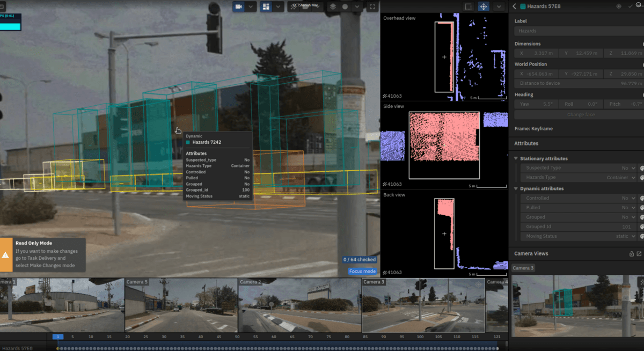The width and height of the screenshot is (644, 351).
Task: Click the teal Hazards label color swatch
Action: pyautogui.click(x=522, y=6)
